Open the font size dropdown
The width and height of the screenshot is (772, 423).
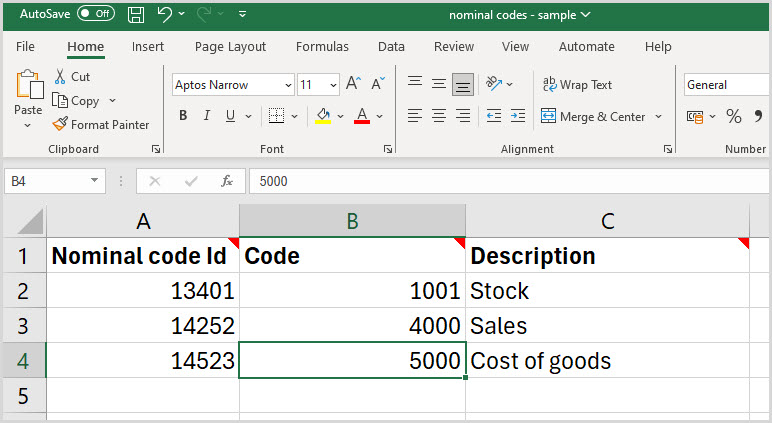point(333,85)
